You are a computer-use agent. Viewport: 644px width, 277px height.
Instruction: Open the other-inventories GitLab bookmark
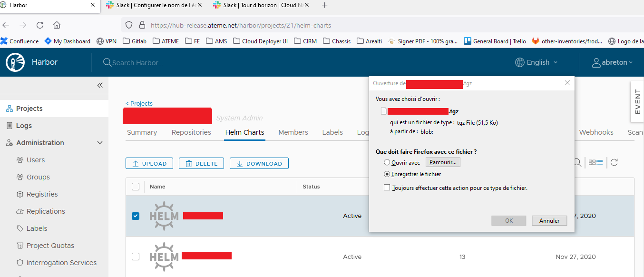tap(567, 41)
